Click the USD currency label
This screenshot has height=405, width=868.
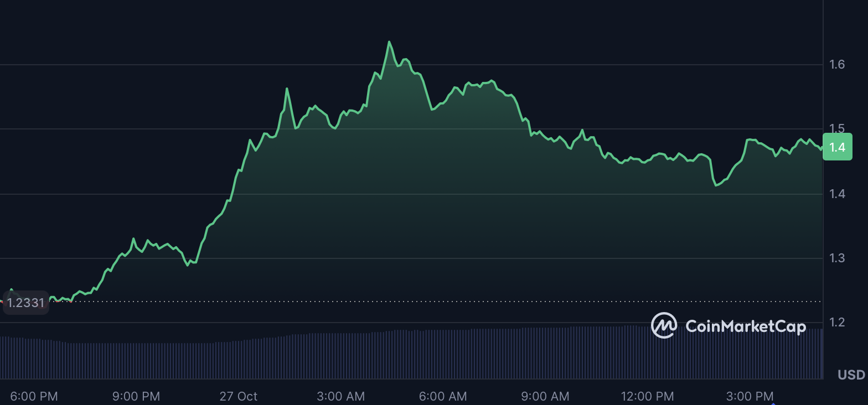(851, 375)
